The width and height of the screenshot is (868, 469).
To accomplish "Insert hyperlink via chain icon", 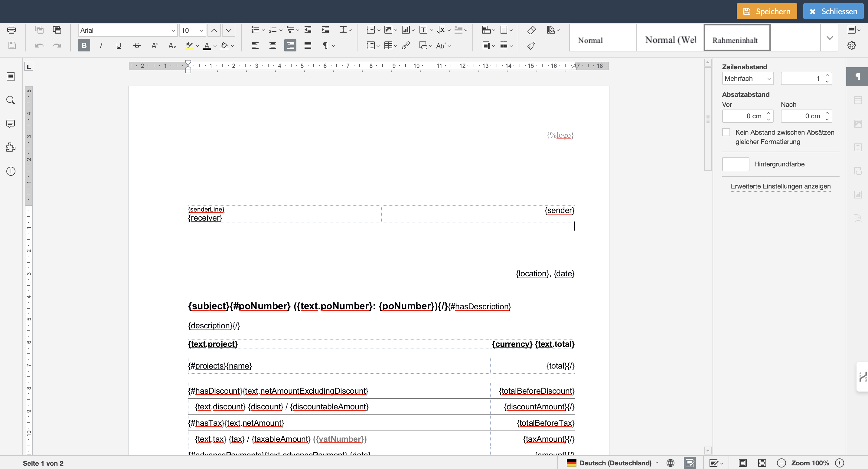I will click(406, 45).
